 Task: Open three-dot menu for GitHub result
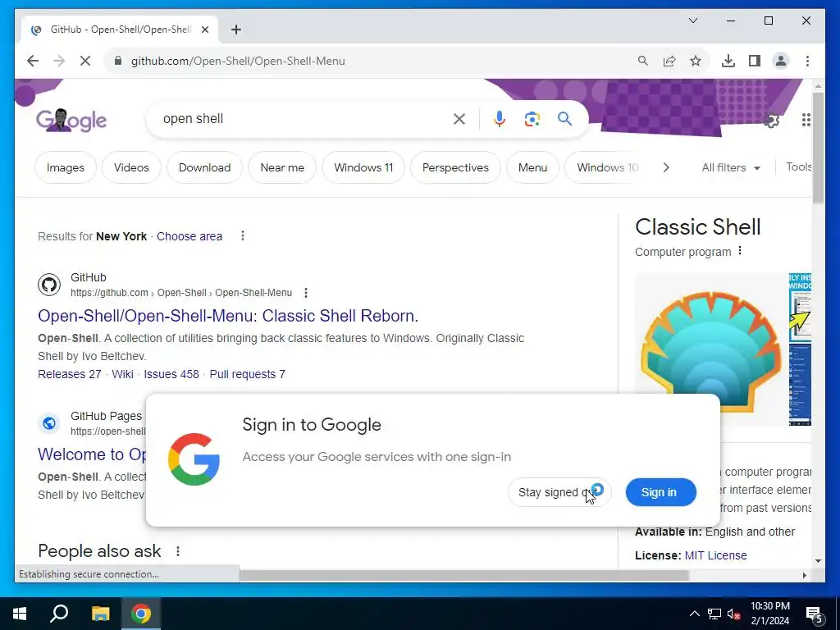click(306, 293)
